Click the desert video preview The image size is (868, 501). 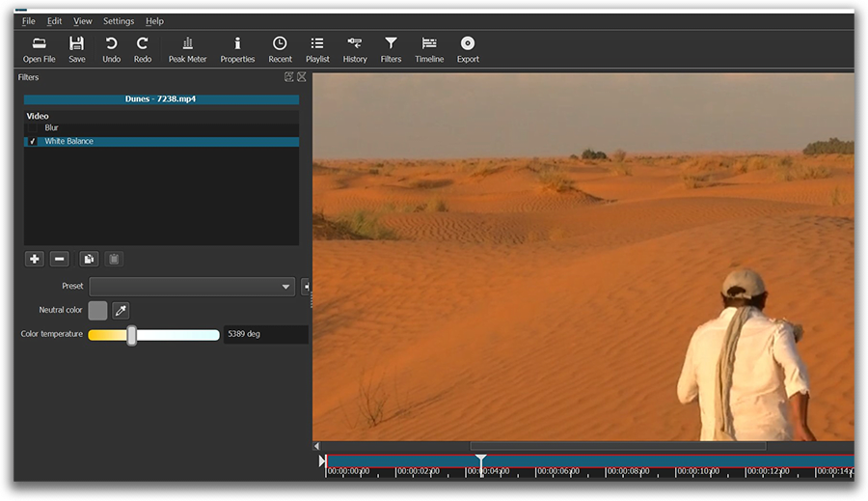(583, 257)
